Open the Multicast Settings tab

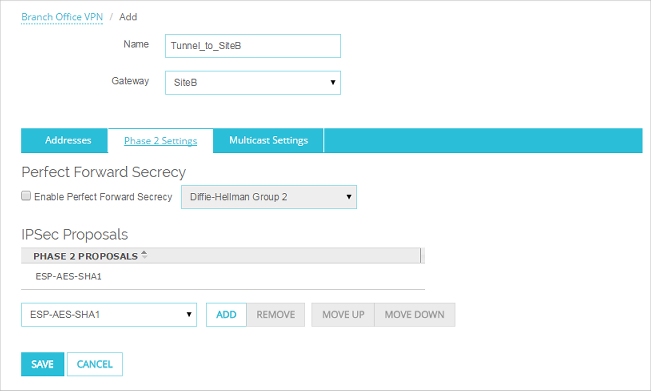(x=269, y=140)
